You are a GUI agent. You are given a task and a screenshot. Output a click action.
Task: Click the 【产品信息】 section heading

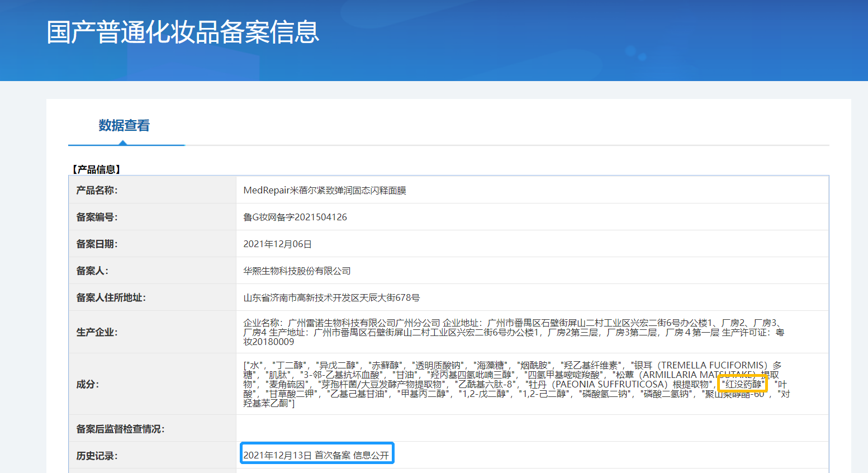click(x=96, y=169)
